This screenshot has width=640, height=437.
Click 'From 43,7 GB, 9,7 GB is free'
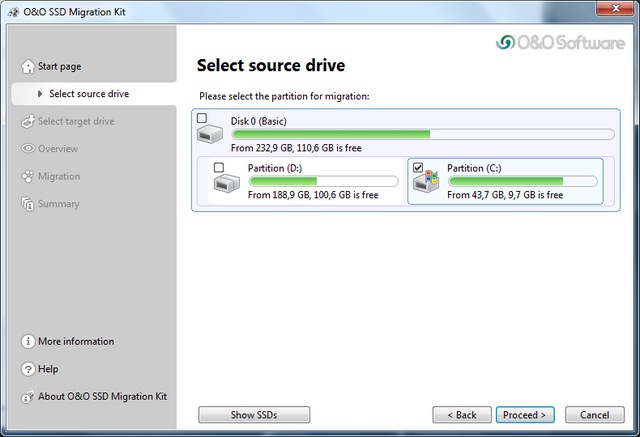pyautogui.click(x=505, y=195)
